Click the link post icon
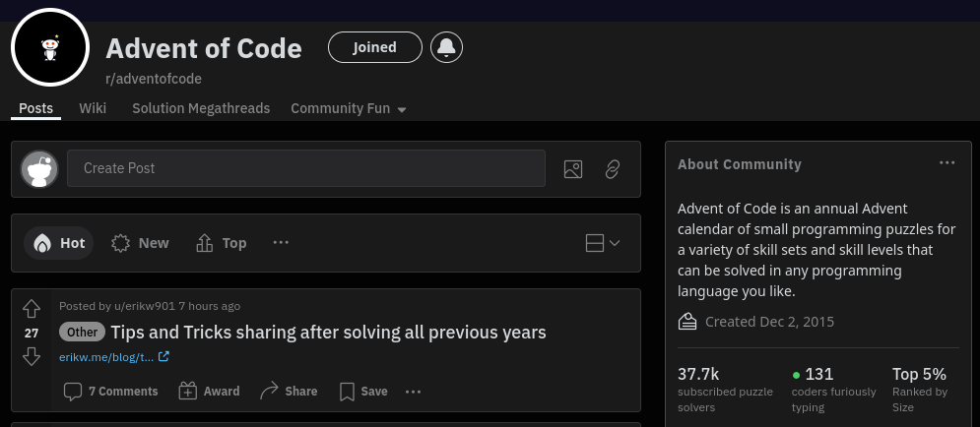 [x=613, y=168]
